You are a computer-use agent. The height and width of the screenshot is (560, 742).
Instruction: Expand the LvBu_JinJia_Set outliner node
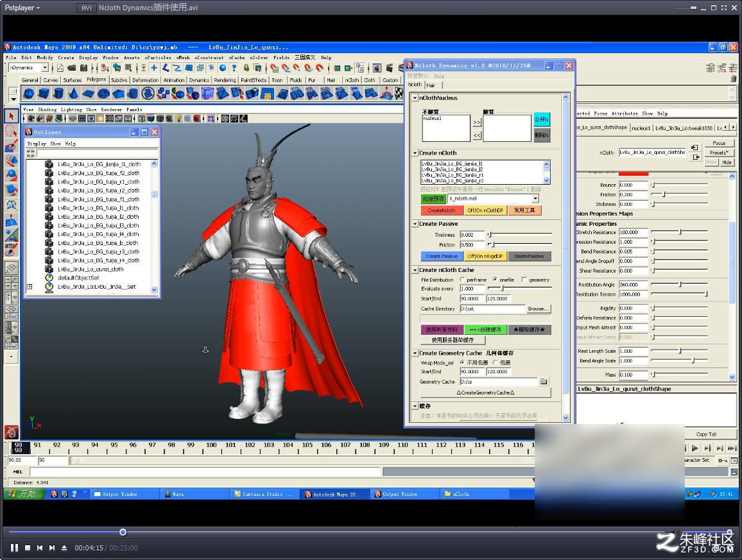(x=30, y=287)
